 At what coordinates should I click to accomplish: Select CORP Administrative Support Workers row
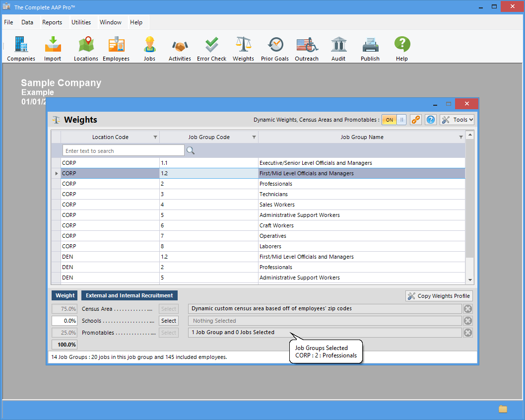[x=258, y=215]
